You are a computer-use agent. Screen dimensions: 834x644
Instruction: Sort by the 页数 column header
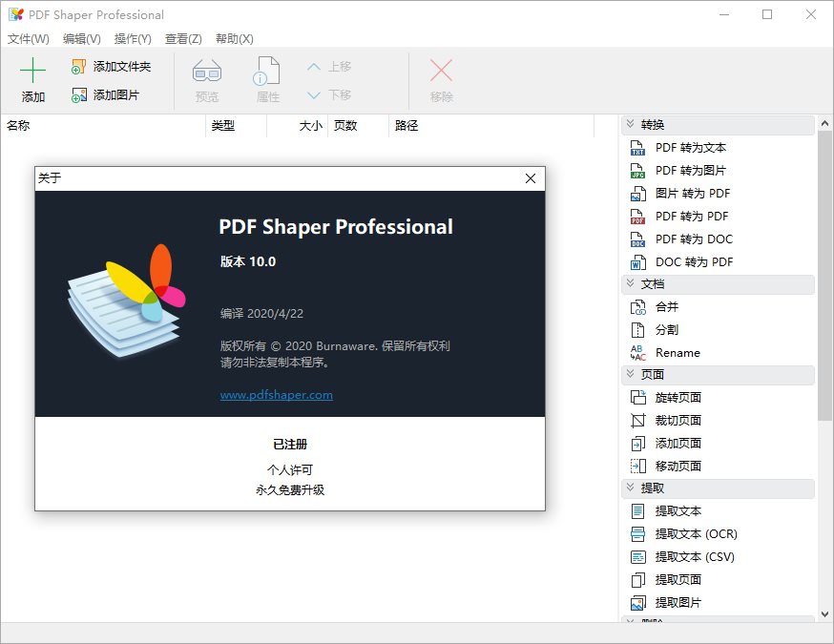(x=359, y=126)
